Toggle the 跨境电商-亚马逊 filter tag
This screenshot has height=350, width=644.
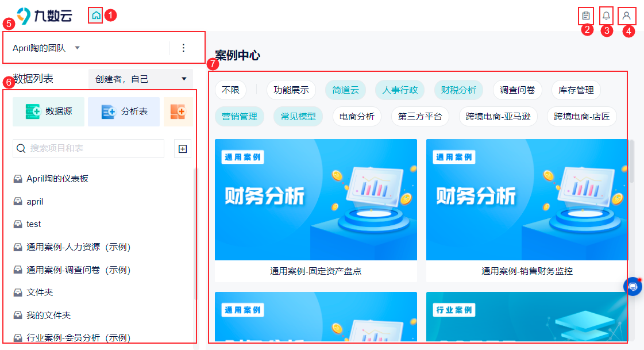(x=498, y=117)
